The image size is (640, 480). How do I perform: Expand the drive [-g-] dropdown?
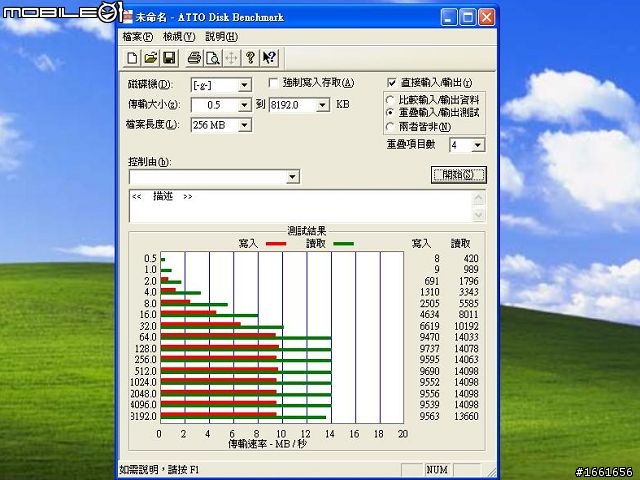(244, 85)
